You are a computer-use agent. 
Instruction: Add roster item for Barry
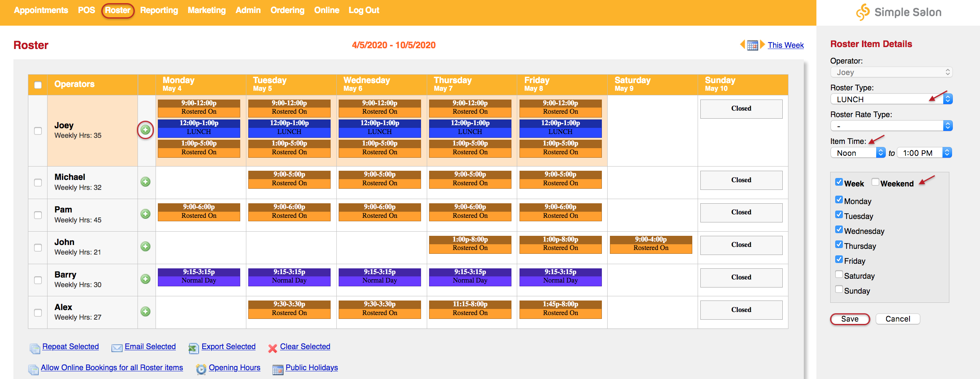145,279
